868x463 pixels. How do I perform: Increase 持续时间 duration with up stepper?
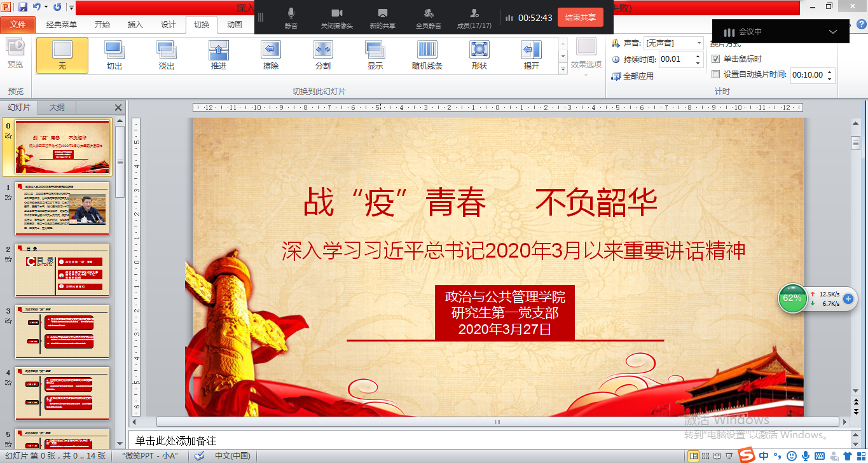[698, 55]
